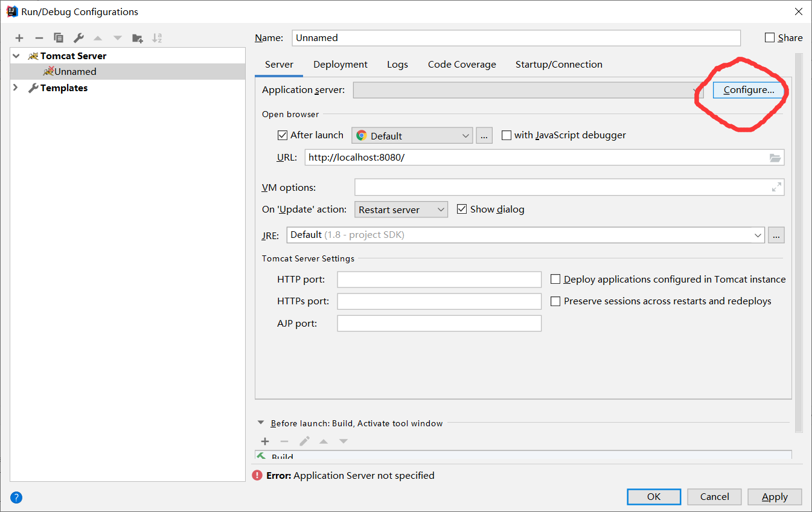This screenshot has height=512, width=812.
Task: Expand the Templates tree node
Action: click(16, 88)
